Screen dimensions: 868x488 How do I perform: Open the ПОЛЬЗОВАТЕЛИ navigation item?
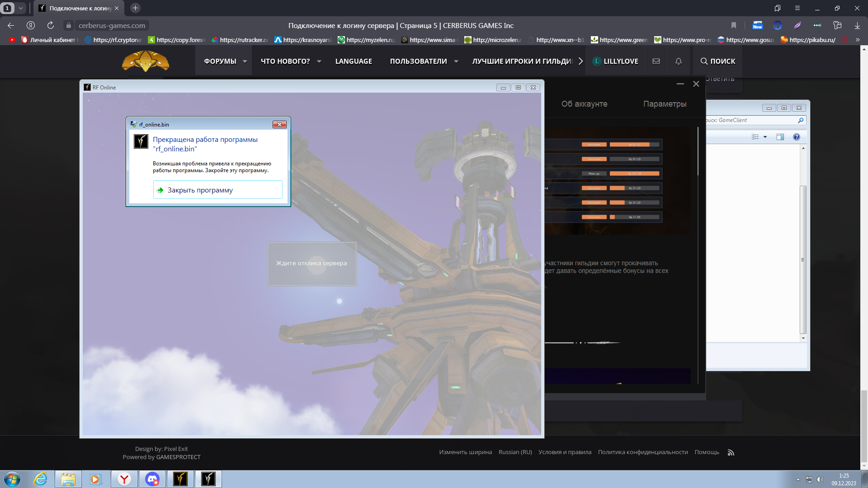click(418, 61)
